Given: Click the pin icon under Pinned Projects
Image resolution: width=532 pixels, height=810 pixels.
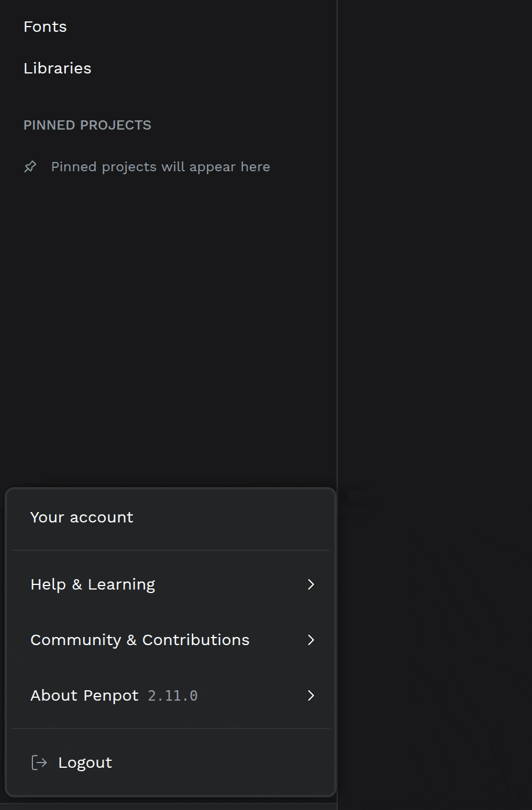Looking at the screenshot, I should coord(30,167).
